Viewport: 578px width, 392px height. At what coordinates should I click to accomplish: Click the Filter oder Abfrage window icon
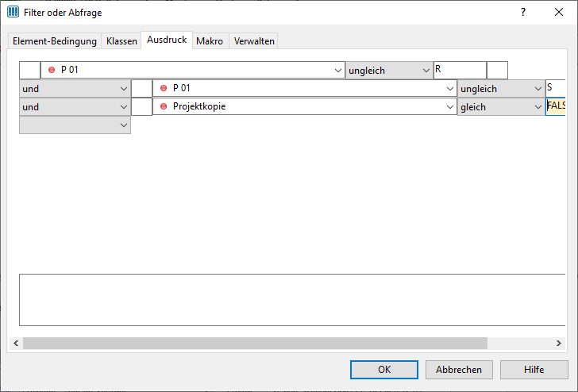tap(13, 12)
